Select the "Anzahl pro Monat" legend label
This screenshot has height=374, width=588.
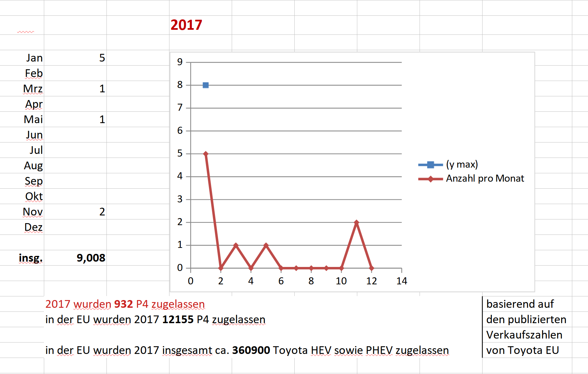[485, 179]
